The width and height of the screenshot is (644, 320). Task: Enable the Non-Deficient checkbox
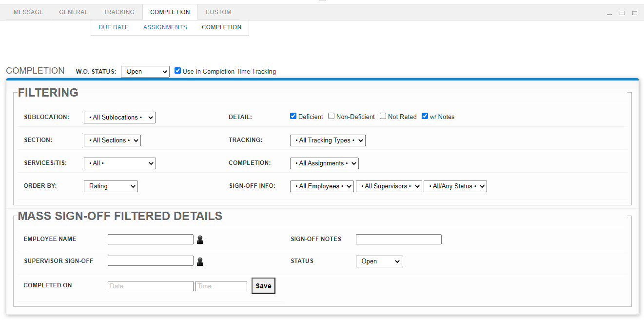(331, 116)
